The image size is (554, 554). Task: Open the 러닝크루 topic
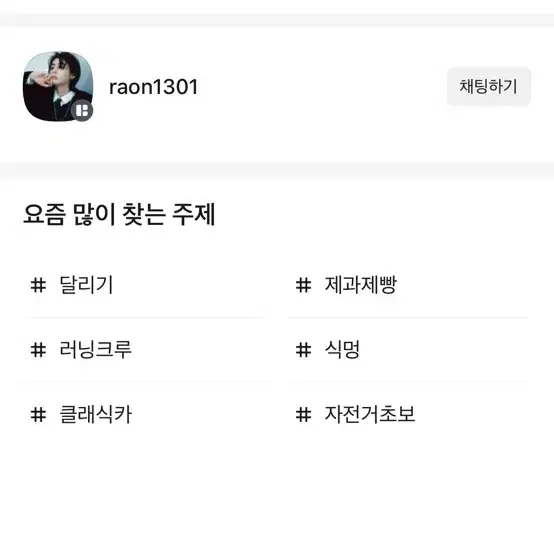[x=95, y=350]
